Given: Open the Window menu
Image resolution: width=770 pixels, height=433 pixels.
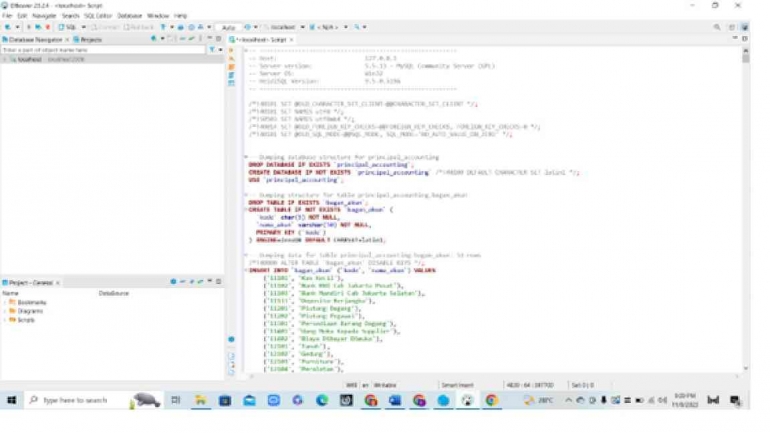Looking at the screenshot, I should (x=158, y=16).
